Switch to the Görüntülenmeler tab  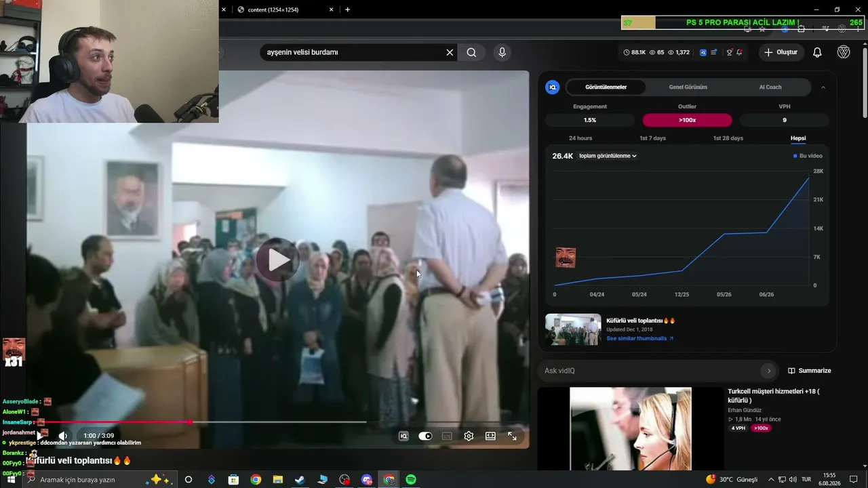[x=606, y=87]
